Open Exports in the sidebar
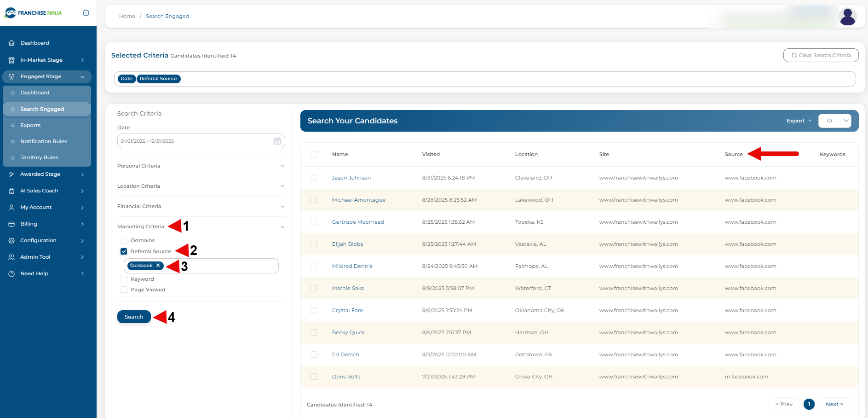868x418 pixels. (30, 125)
